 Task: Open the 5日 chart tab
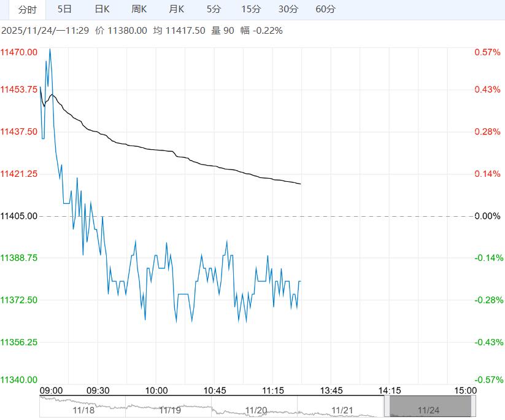(x=64, y=9)
